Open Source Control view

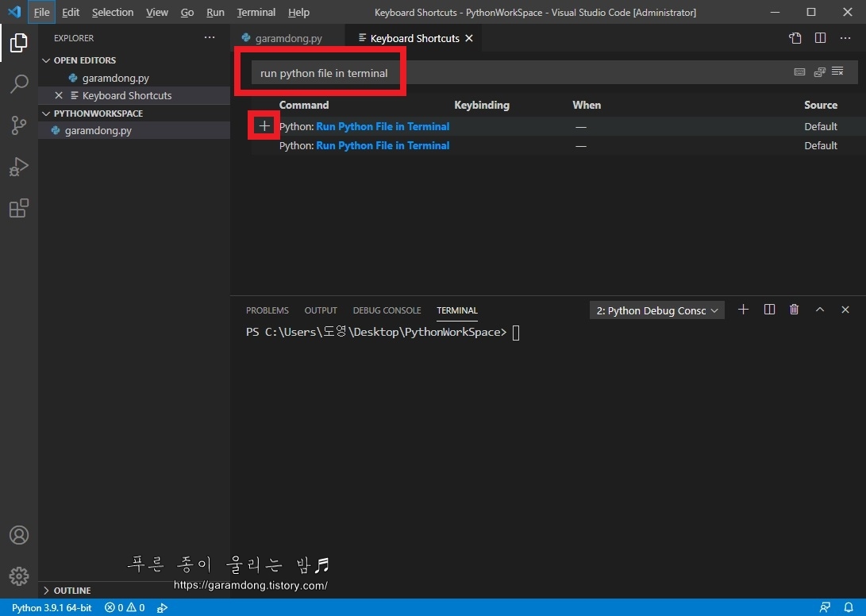pyautogui.click(x=19, y=125)
